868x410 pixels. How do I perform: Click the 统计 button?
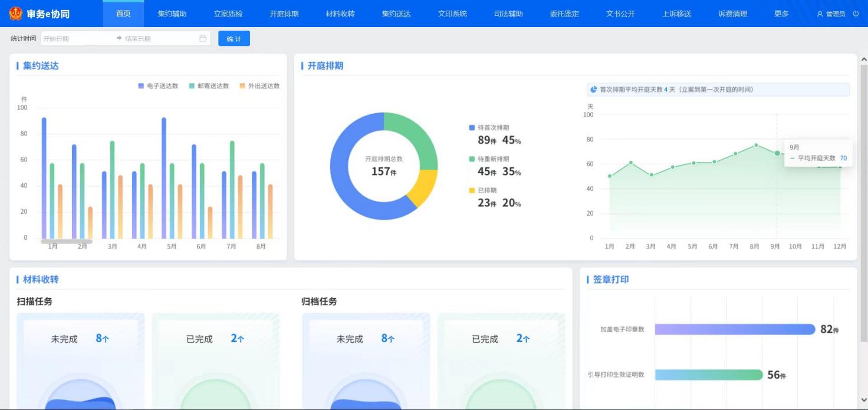point(234,39)
